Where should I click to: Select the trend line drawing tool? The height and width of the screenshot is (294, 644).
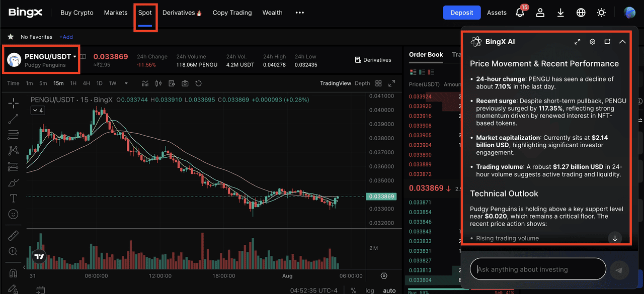point(14,119)
